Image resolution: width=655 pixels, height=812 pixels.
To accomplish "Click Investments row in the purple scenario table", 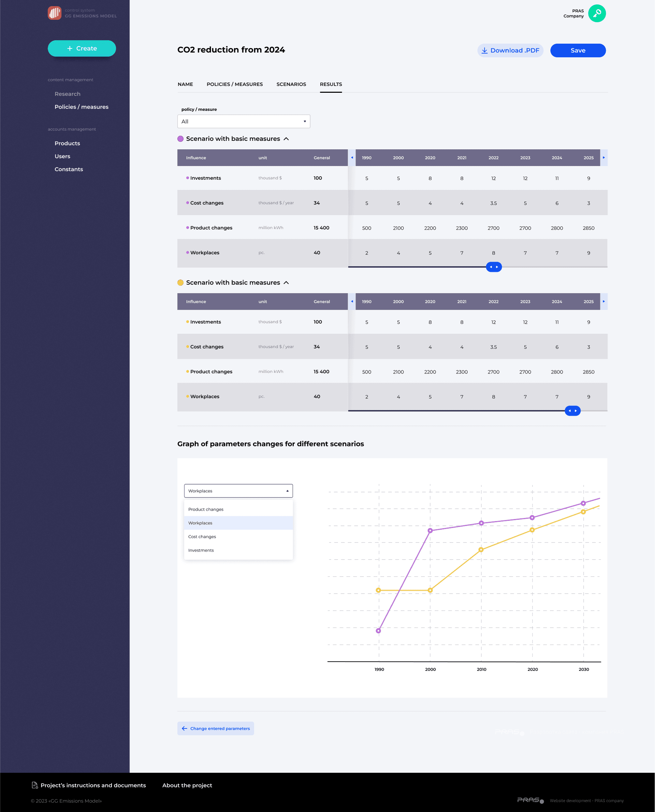I will pyautogui.click(x=392, y=178).
